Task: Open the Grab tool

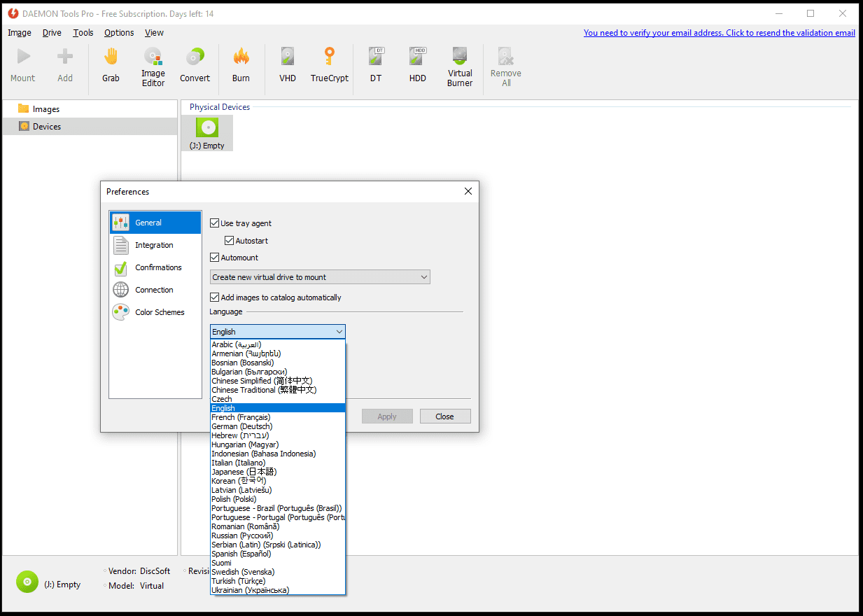Action: (111, 66)
